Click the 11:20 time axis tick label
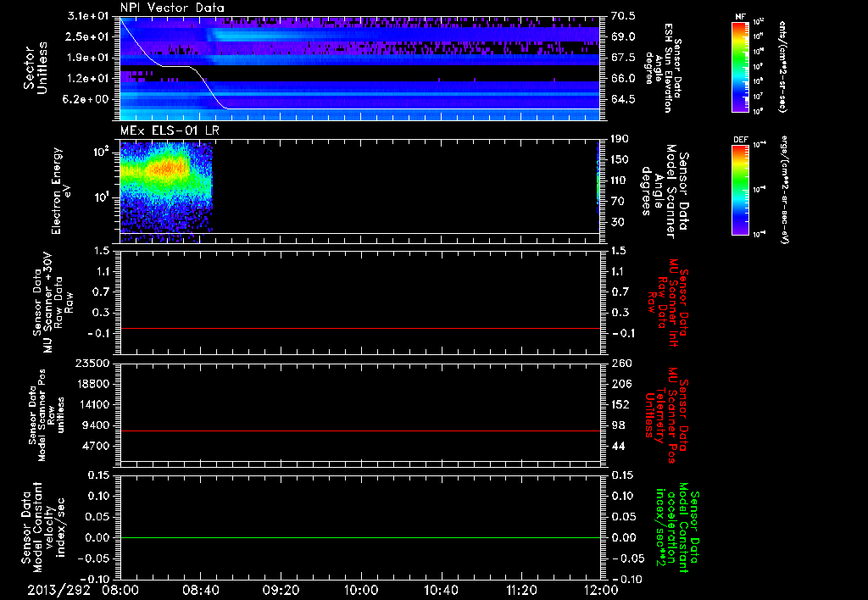The image size is (868, 600). point(520,589)
